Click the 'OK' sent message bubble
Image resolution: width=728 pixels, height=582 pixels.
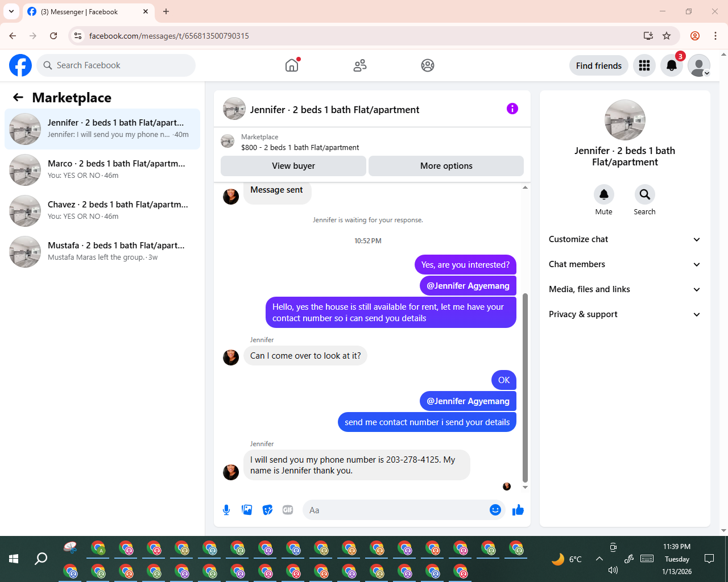click(504, 380)
